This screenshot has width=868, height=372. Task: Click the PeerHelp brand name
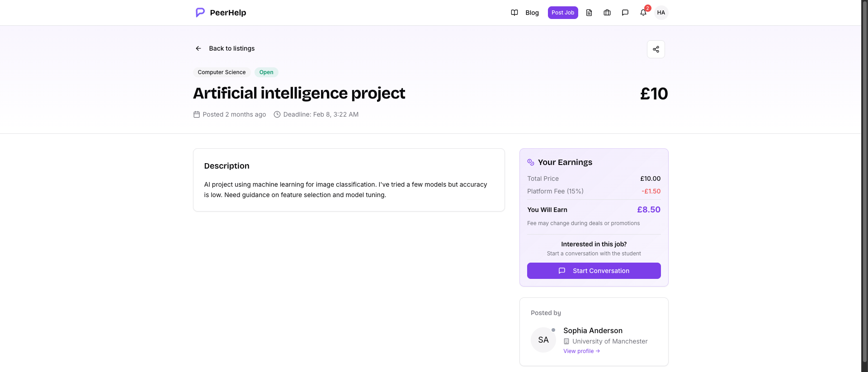(x=228, y=13)
